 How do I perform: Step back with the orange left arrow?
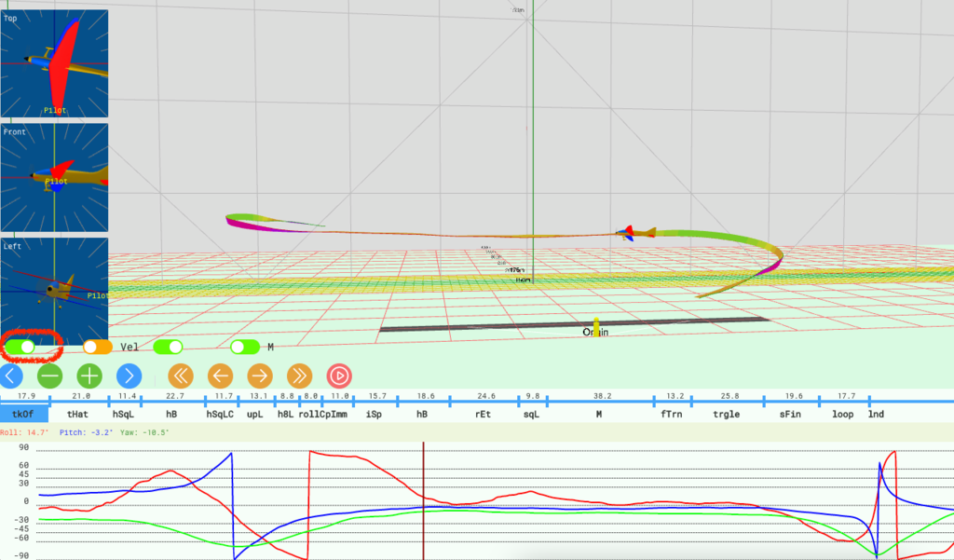point(220,376)
